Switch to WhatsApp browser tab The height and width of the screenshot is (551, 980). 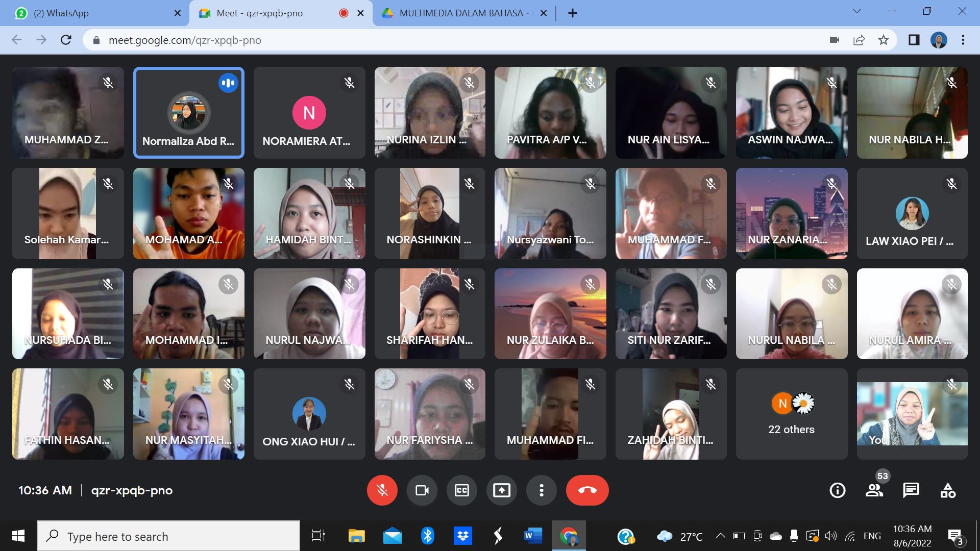click(97, 13)
